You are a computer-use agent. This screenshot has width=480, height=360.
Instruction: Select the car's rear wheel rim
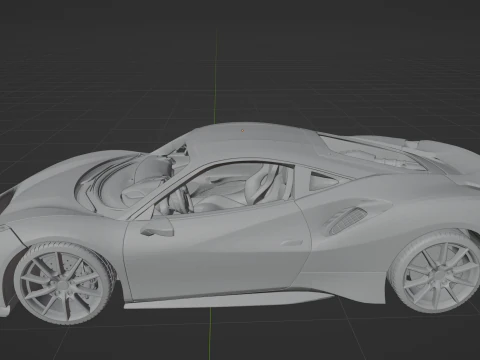click(x=441, y=274)
